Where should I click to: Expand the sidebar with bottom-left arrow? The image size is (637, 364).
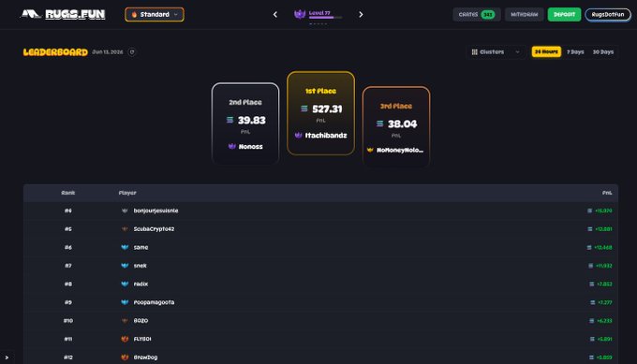7,357
